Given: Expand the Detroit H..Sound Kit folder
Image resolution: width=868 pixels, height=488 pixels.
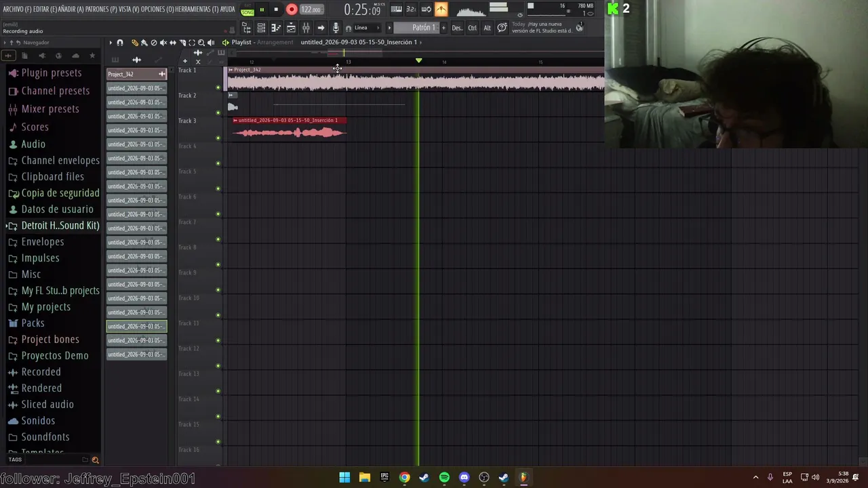Looking at the screenshot, I should click(54, 225).
